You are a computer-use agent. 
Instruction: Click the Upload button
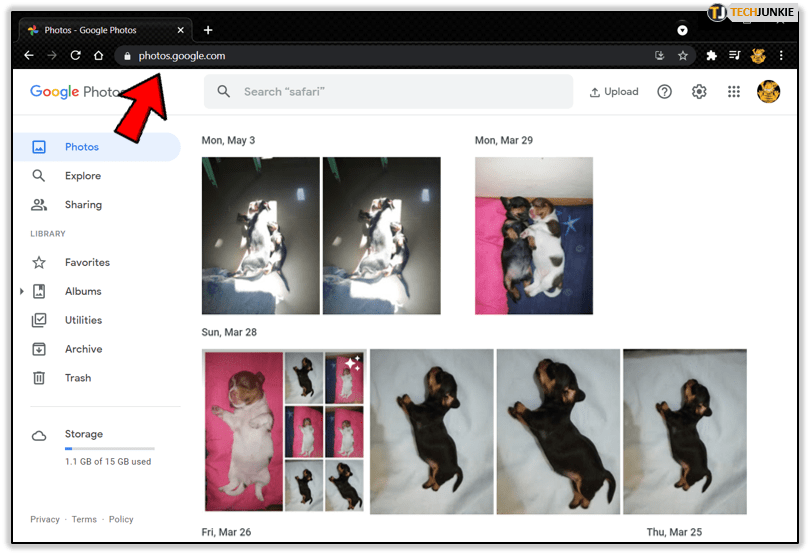coord(614,92)
